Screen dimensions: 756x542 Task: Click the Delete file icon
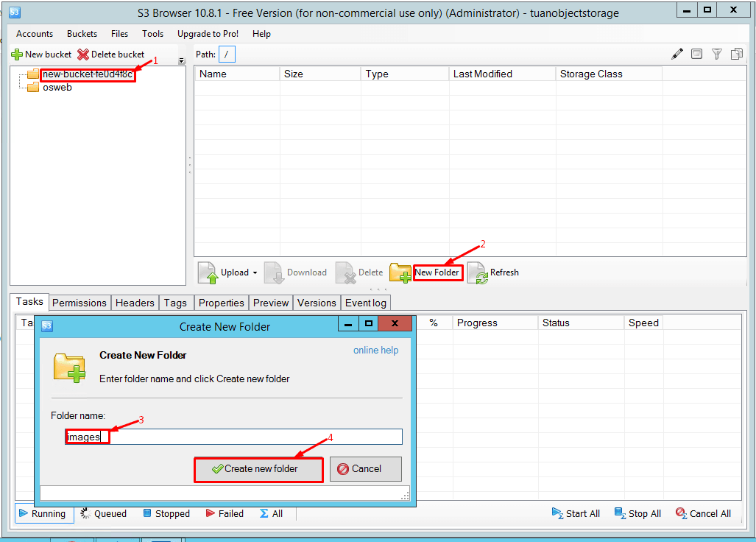[x=346, y=272]
